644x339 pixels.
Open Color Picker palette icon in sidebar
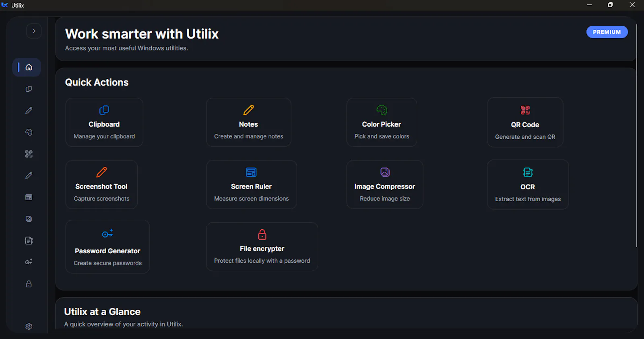[x=29, y=132]
